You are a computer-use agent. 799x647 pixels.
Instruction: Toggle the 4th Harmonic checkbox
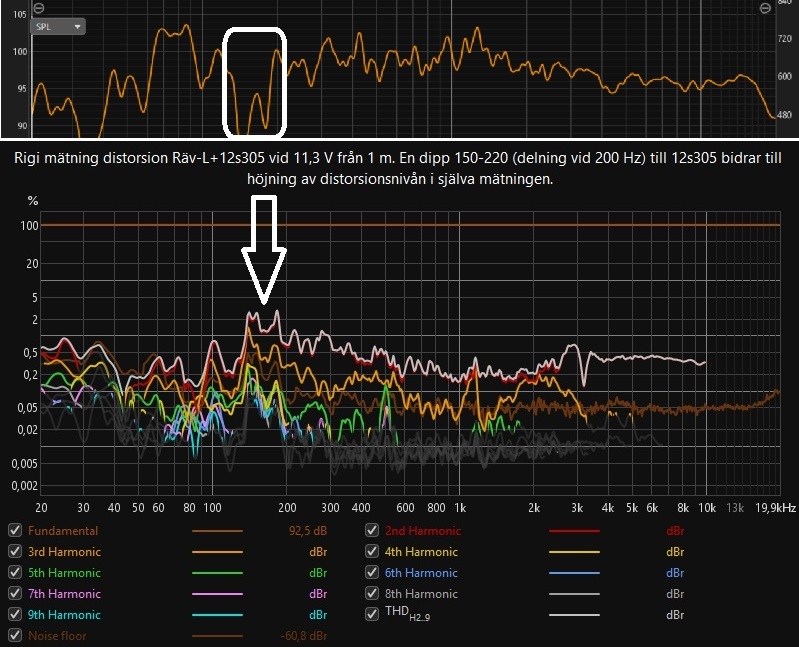pos(372,551)
